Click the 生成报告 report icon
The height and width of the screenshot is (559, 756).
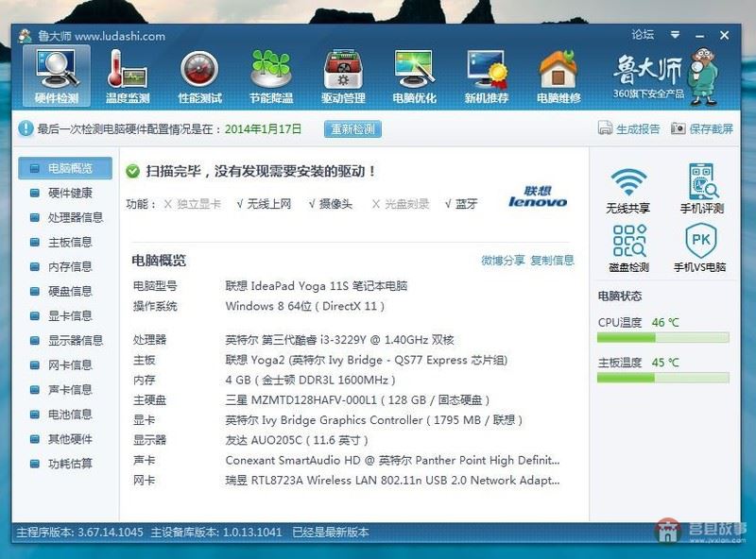point(605,128)
